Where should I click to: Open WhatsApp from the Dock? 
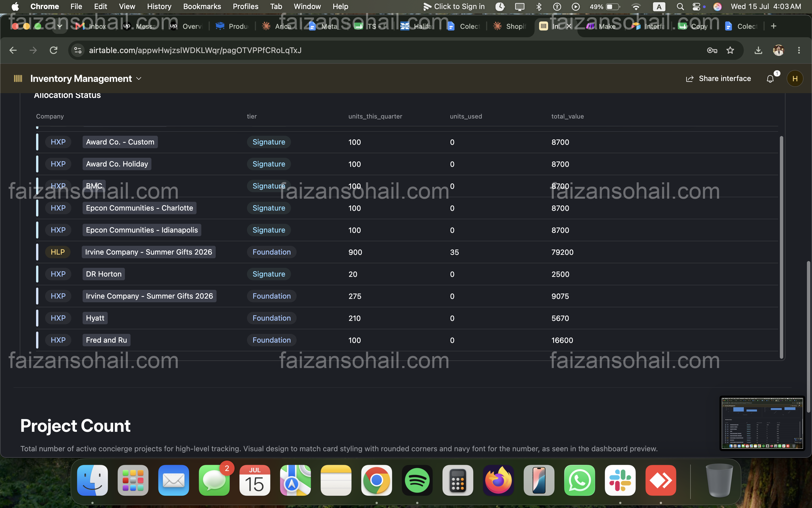[x=579, y=480]
